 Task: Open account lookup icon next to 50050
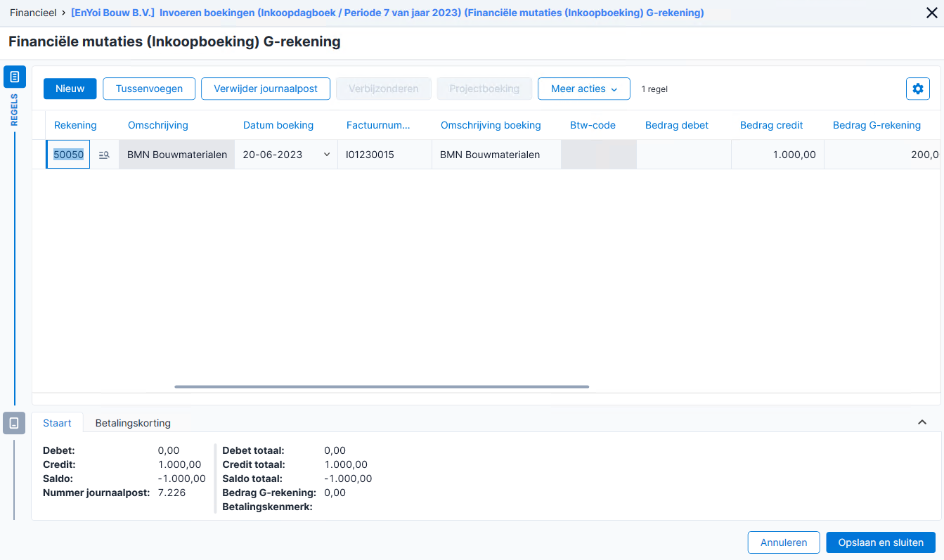pos(104,155)
